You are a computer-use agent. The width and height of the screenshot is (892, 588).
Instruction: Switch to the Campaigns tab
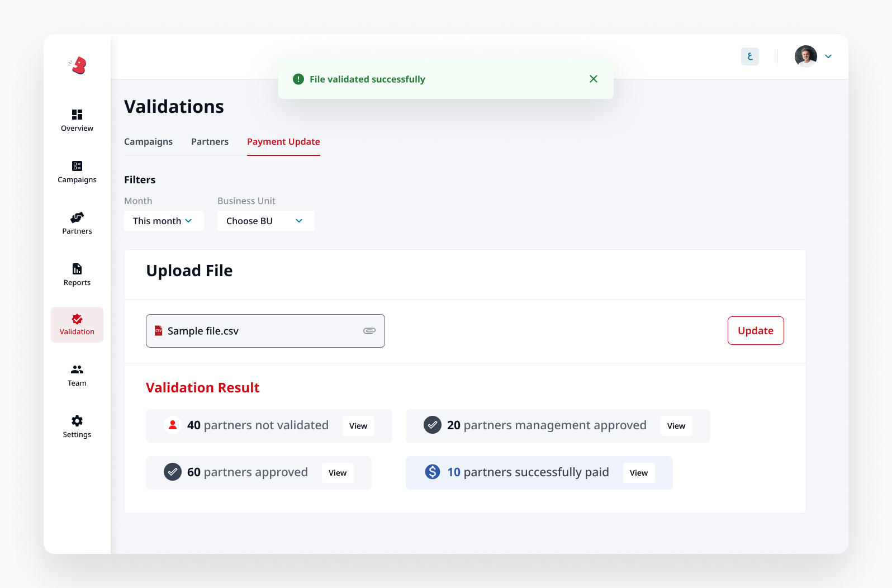[x=148, y=142]
